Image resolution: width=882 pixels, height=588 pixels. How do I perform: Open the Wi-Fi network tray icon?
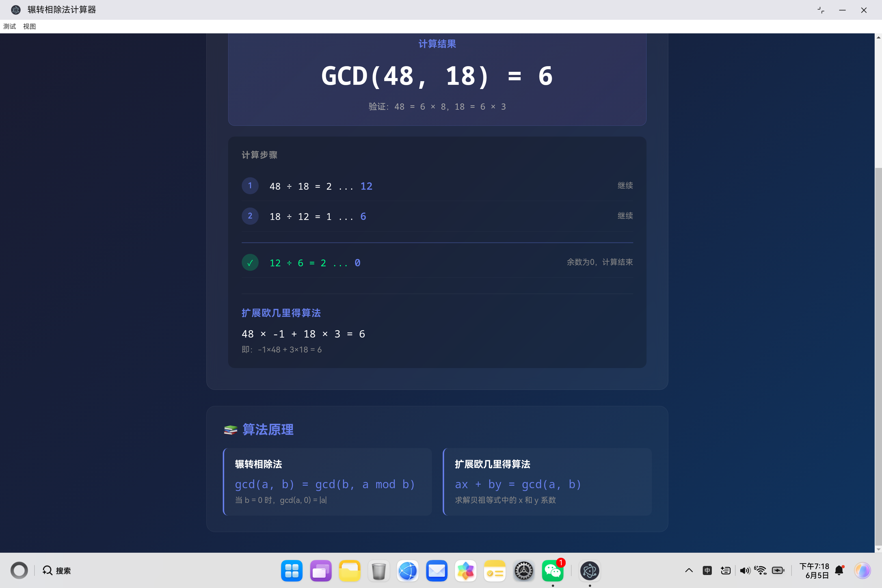[760, 570]
